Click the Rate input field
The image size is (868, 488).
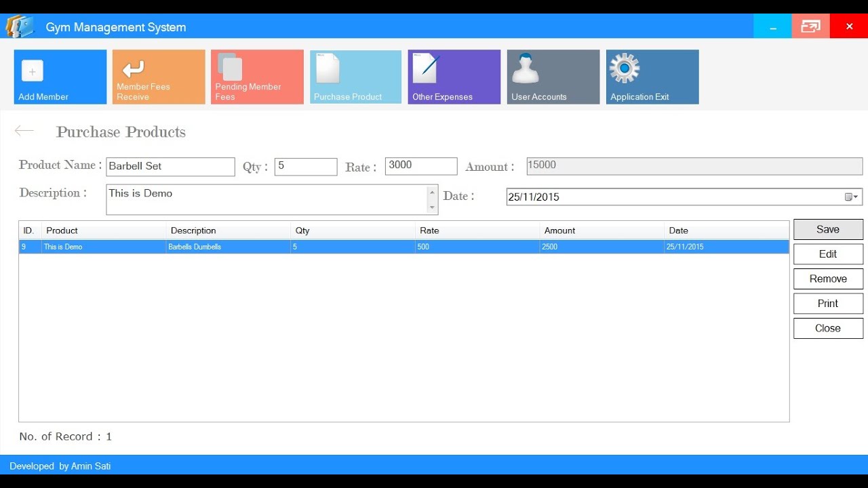[x=421, y=166]
